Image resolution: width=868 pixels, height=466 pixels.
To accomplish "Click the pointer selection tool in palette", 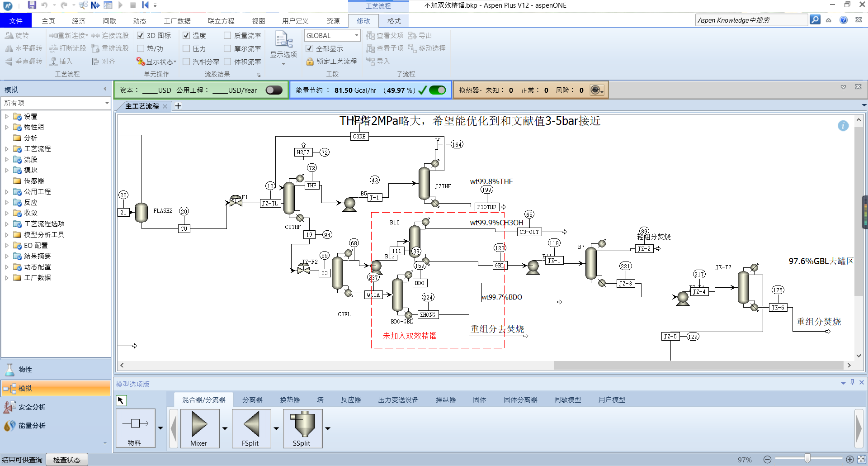I will (x=121, y=400).
